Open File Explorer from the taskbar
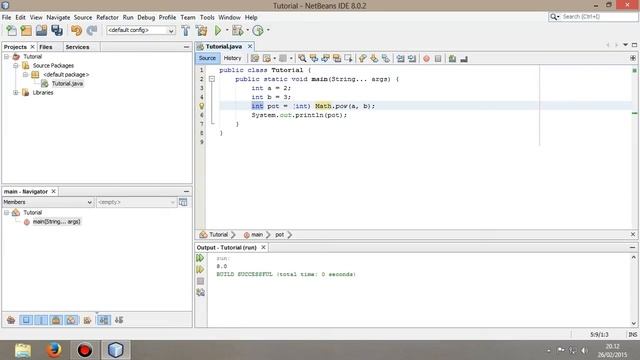 [x=22, y=350]
